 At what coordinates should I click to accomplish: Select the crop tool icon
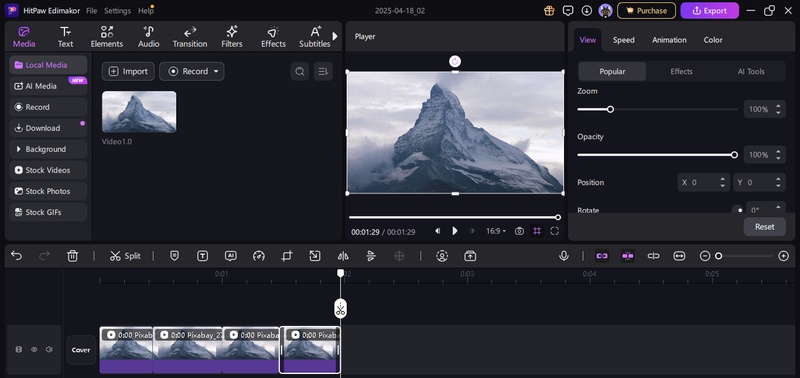click(x=287, y=256)
